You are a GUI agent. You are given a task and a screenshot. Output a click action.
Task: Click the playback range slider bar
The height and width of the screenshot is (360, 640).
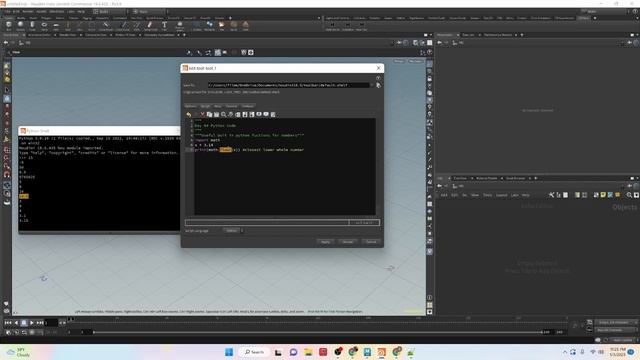(318, 332)
